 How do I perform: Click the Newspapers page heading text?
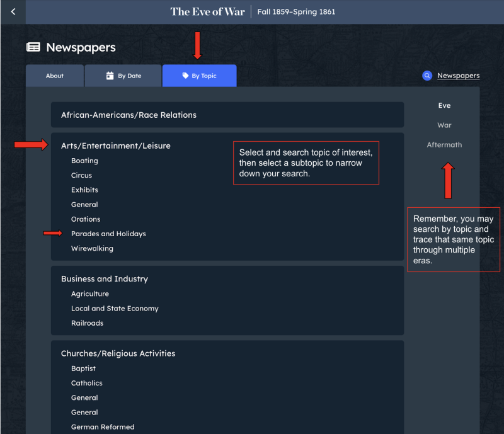81,47
